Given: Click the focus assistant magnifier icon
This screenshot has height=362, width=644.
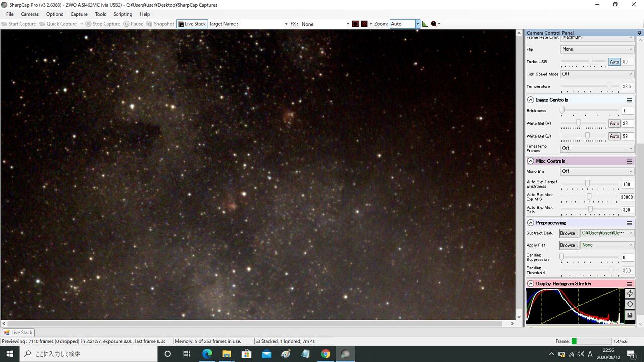Looking at the screenshot, I should (434, 24).
